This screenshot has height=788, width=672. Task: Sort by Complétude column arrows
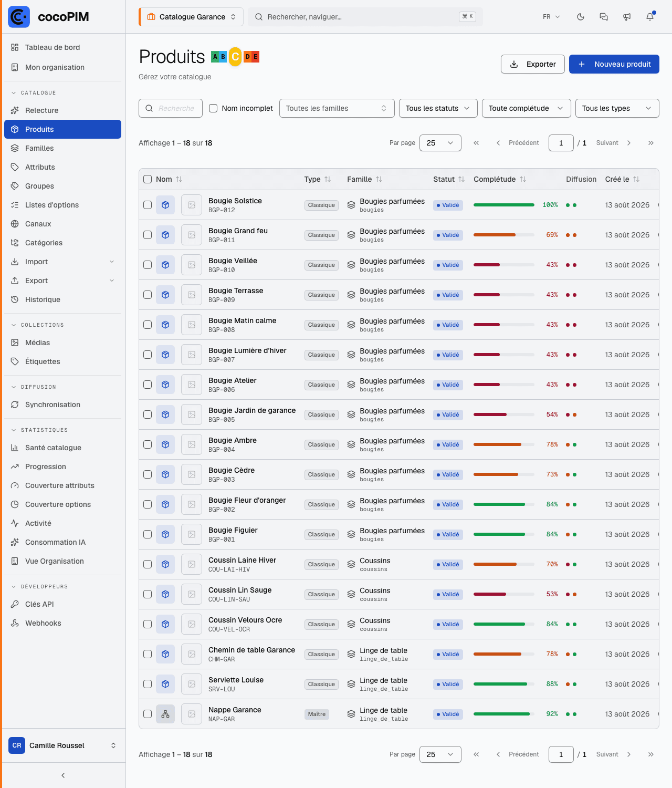[523, 179]
